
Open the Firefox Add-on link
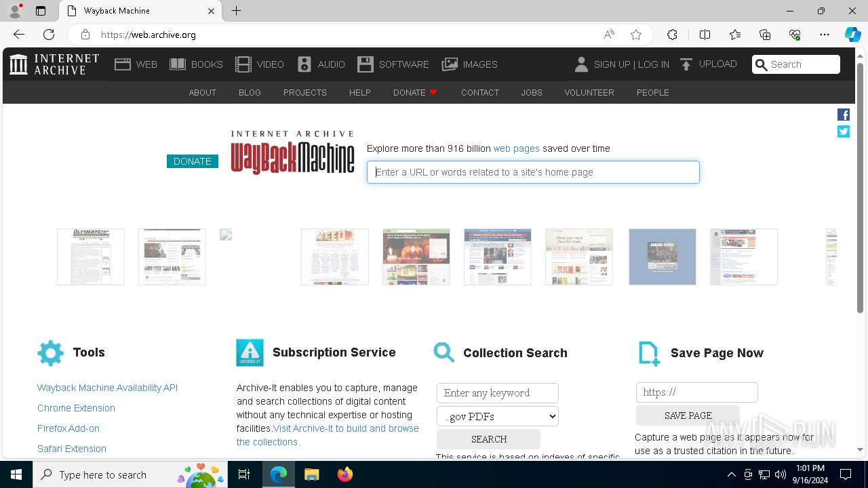coord(68,428)
